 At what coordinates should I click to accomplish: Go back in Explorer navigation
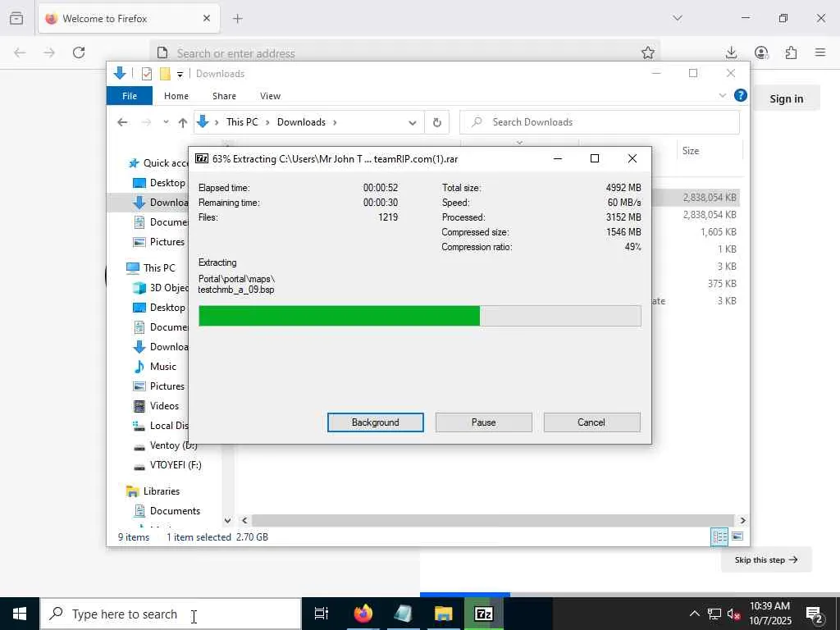(122, 122)
